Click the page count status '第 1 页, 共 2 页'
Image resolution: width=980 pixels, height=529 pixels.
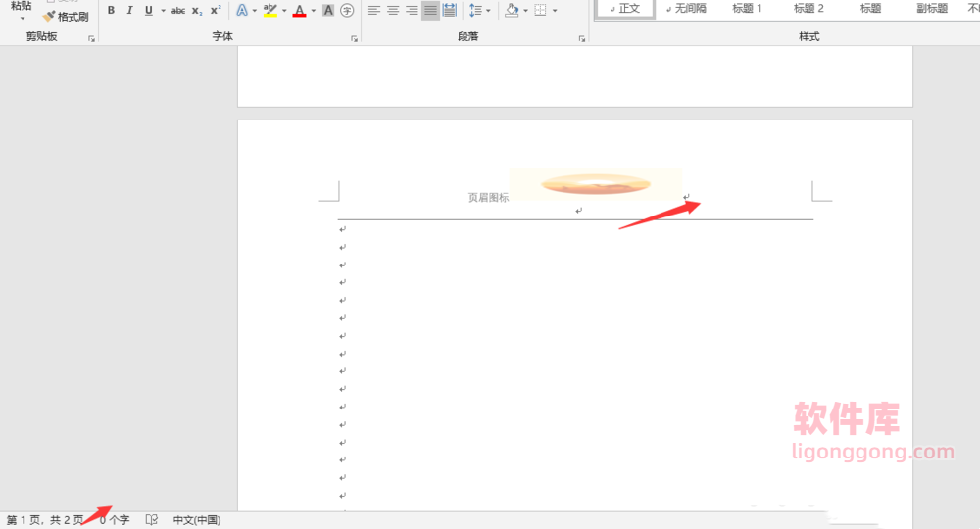tap(45, 519)
